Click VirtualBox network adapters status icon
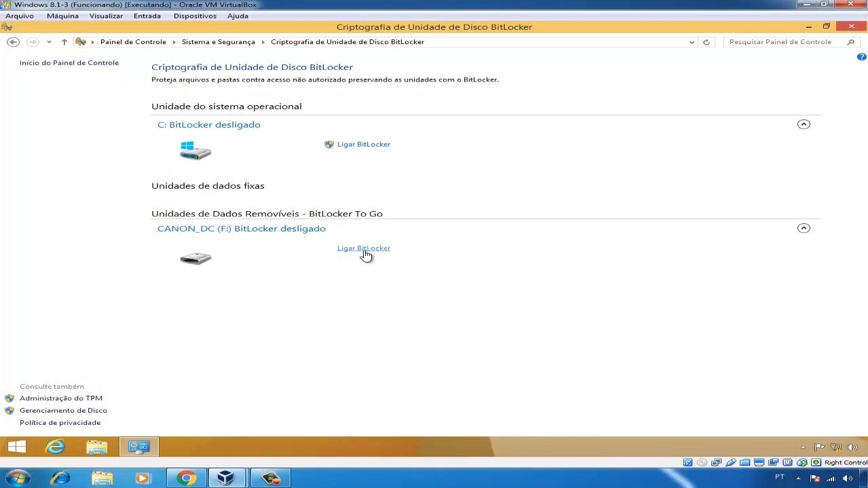This screenshot has height=488, width=868. pos(716,463)
